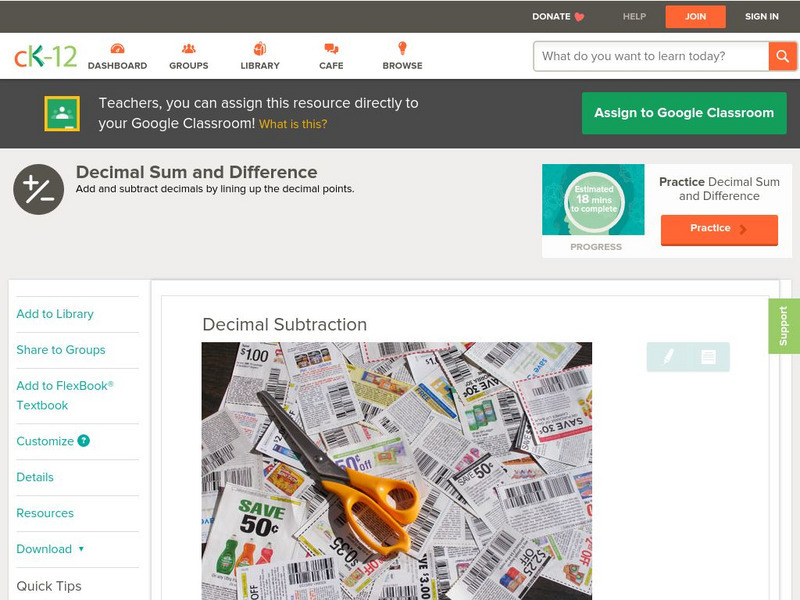
Task: Open the Library backpack icon
Action: pos(260,48)
